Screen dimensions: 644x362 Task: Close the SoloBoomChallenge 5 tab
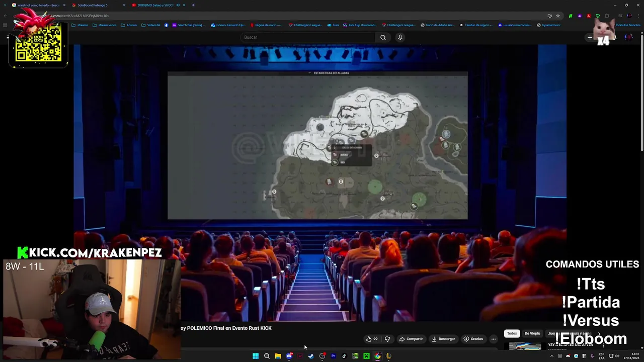tap(124, 5)
